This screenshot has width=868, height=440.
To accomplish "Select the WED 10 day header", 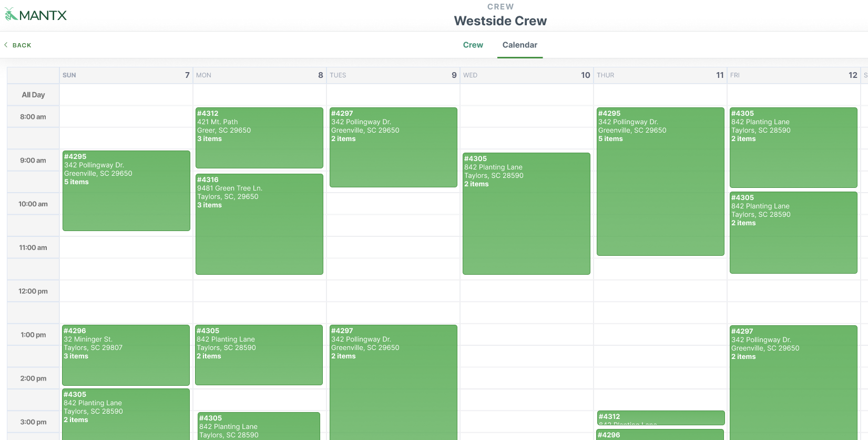I will (x=527, y=75).
